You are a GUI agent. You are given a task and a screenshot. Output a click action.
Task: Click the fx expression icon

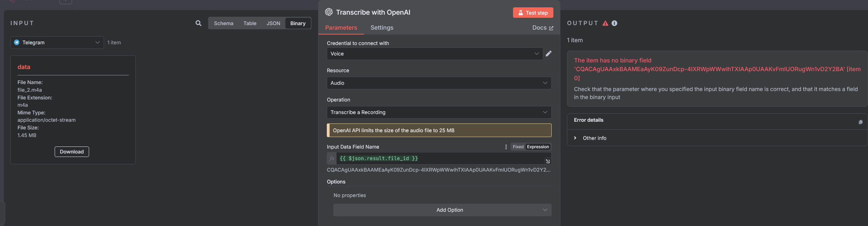[x=332, y=158]
